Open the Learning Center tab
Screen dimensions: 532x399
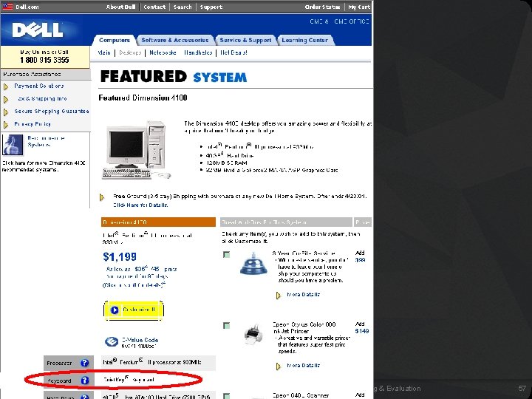304,40
